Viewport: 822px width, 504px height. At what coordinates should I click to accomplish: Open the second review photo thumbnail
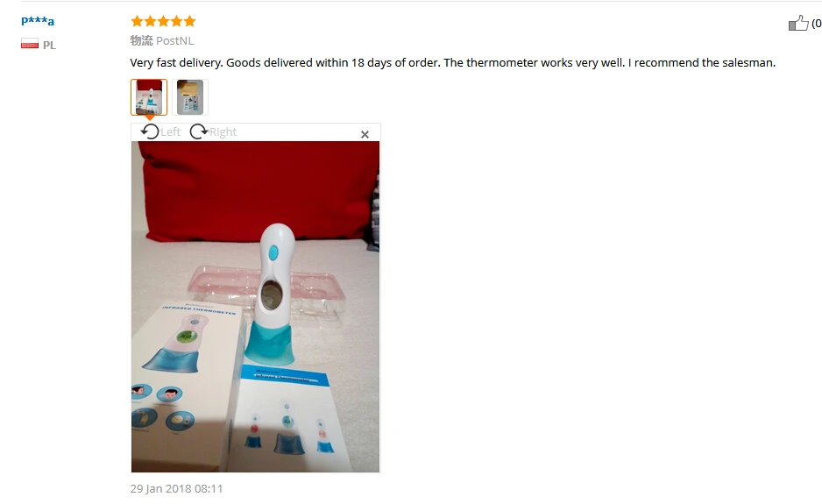pos(190,97)
